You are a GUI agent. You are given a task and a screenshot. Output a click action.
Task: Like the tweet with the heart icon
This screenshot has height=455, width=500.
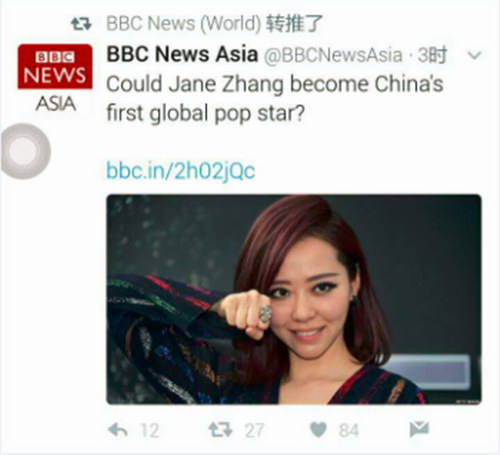[x=318, y=430]
